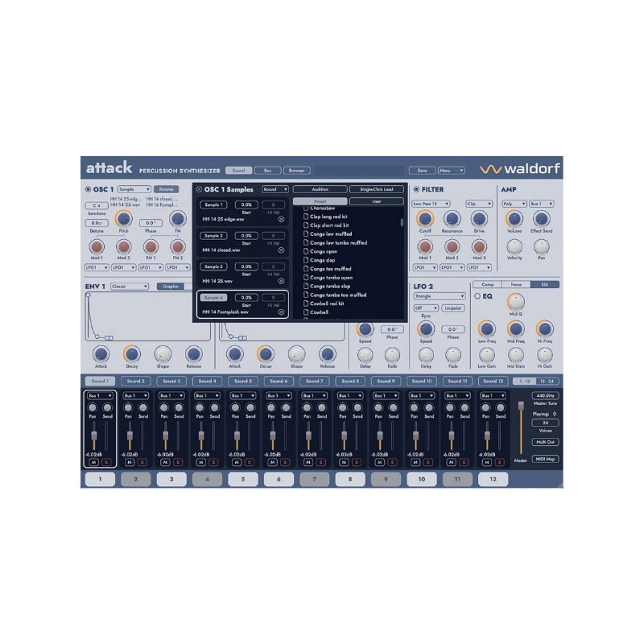Enable Unipolar mode for LFO 2
The image size is (644, 644).
453,308
